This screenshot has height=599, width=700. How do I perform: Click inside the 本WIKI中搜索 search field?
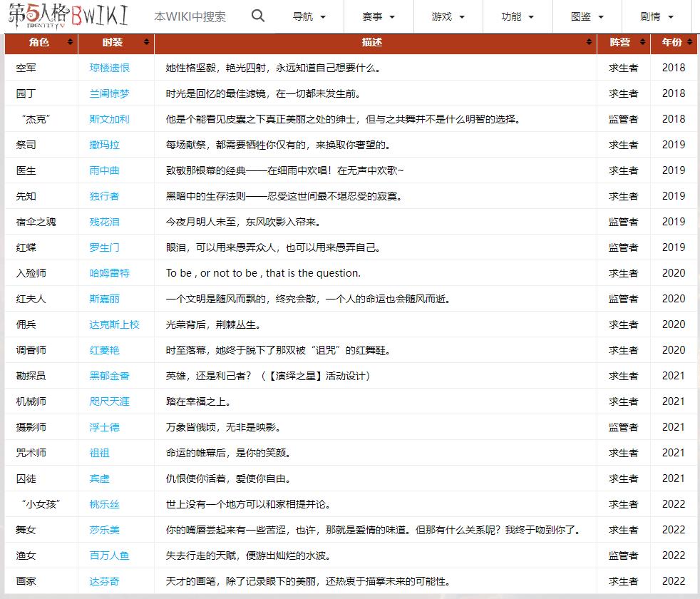tap(189, 16)
